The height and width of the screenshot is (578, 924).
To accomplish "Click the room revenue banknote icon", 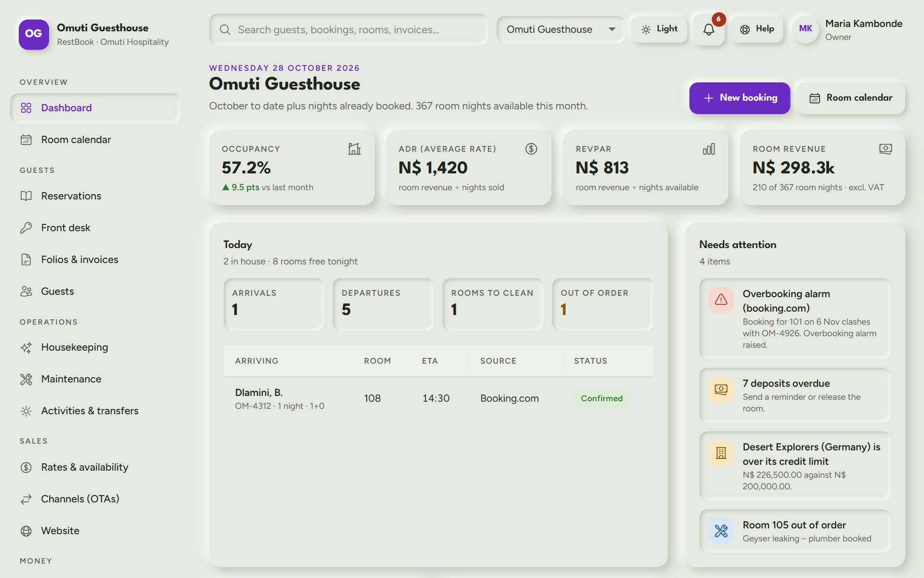I will pos(885,149).
